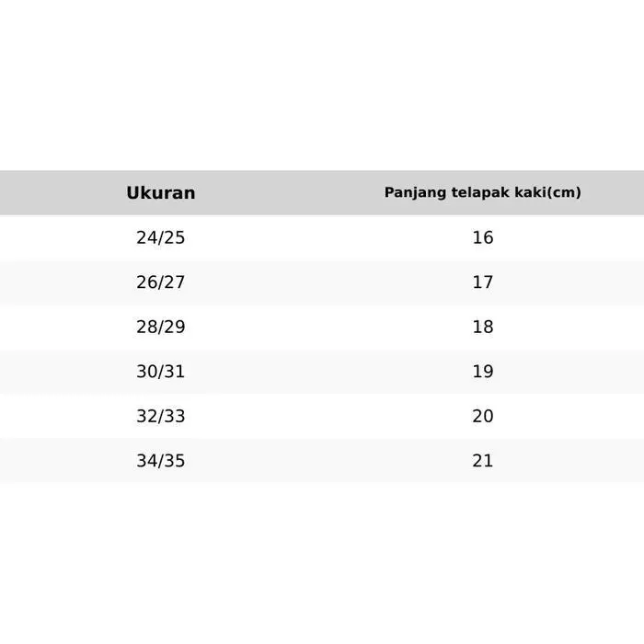Click the foot length value 21

483,461
